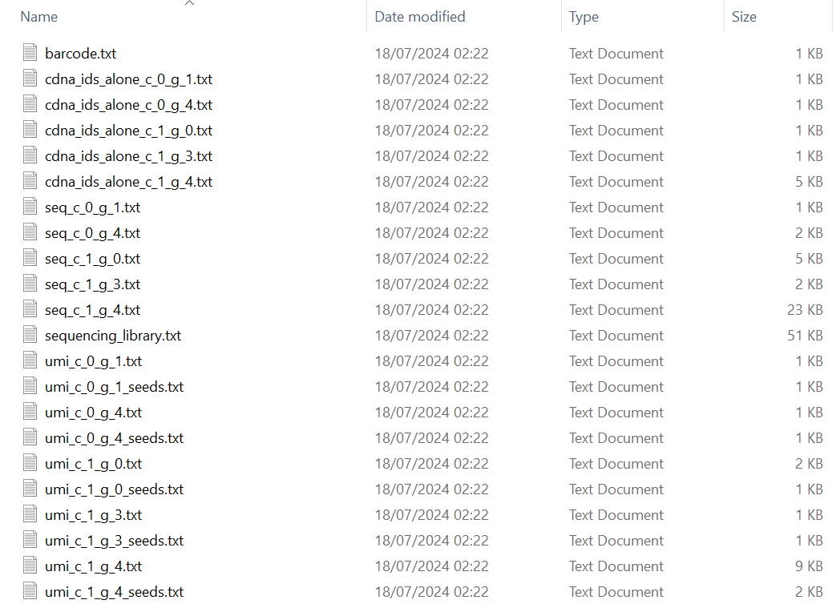Screen dimensions: 840x616
Task: Select the cdna_ids_alone_c_0_g_1.txt filename
Action: click(128, 79)
